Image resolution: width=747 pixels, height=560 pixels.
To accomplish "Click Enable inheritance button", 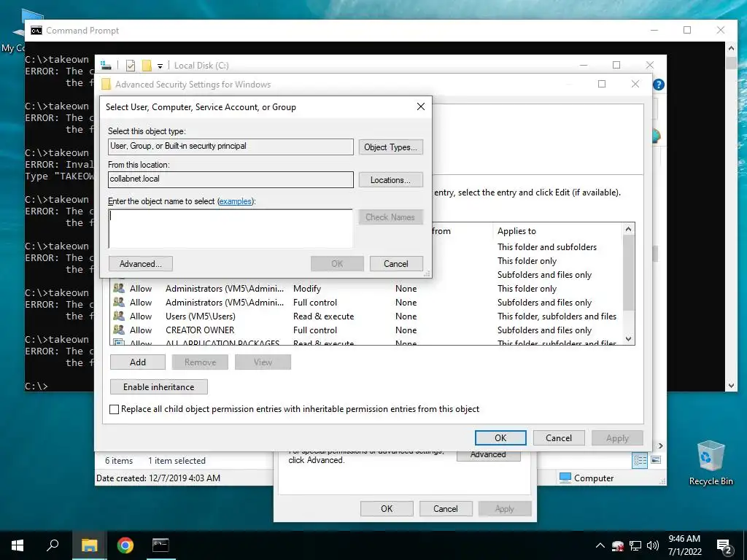I will coord(158,387).
